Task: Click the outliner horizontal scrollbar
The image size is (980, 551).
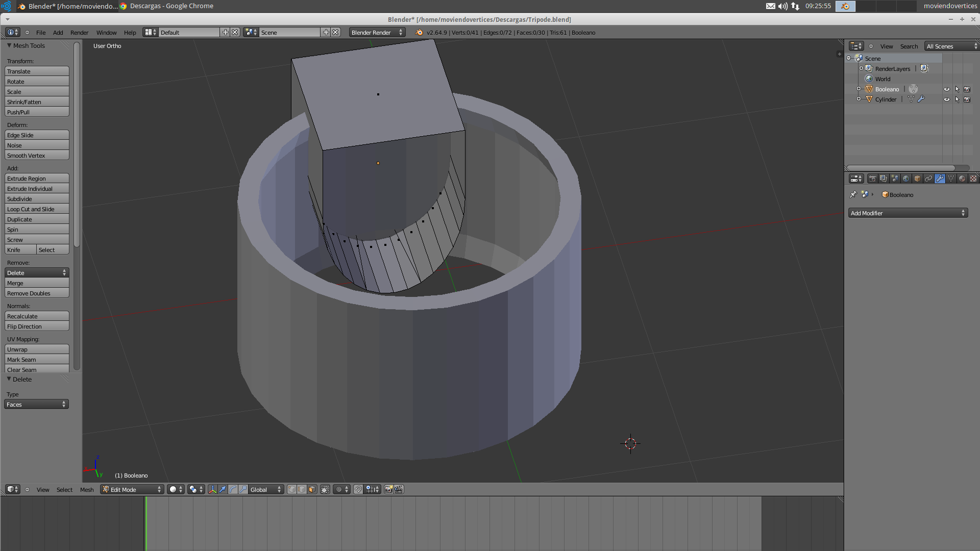Action: pos(901,168)
